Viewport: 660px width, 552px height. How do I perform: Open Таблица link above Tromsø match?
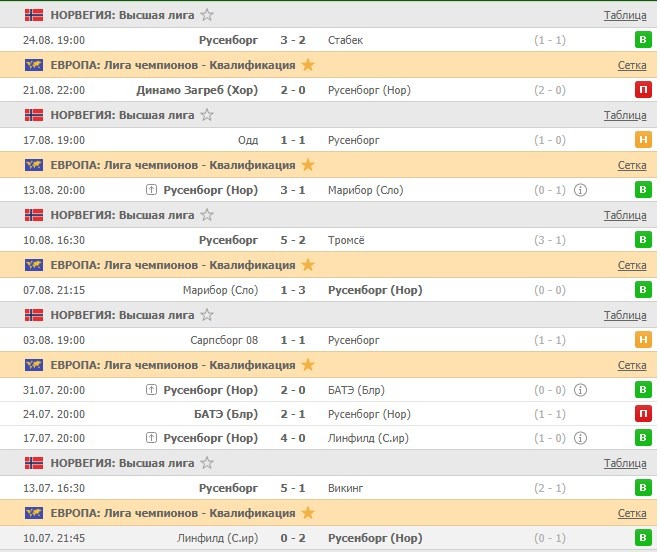pos(625,215)
